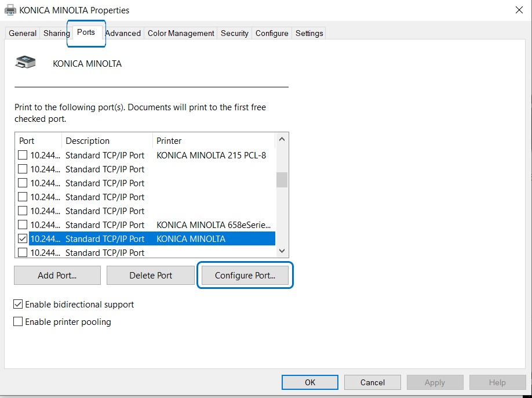This screenshot has height=398, width=532.
Task: Toggle Enable bidirectional support checkbox
Action: pyautogui.click(x=19, y=305)
